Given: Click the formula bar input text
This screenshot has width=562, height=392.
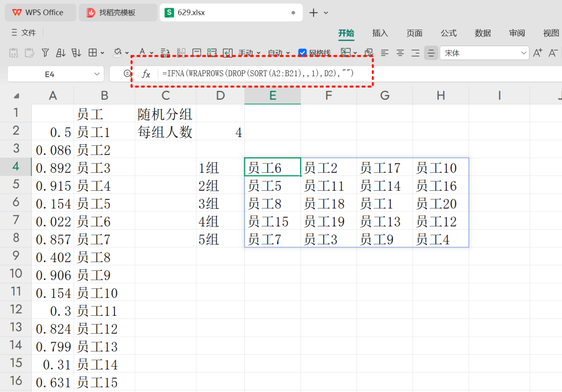Looking at the screenshot, I should point(258,73).
